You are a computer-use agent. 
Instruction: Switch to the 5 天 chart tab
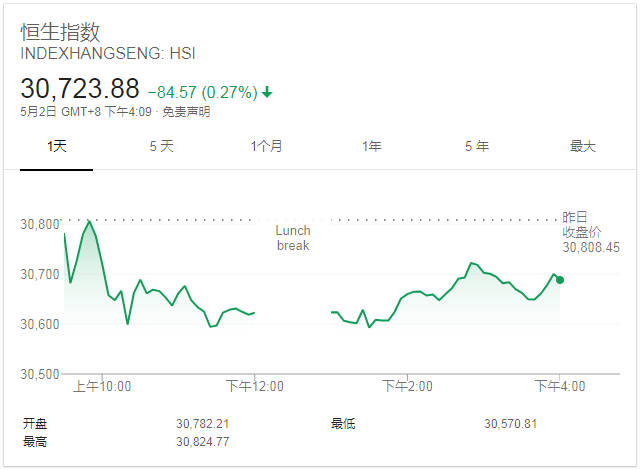pyautogui.click(x=162, y=146)
